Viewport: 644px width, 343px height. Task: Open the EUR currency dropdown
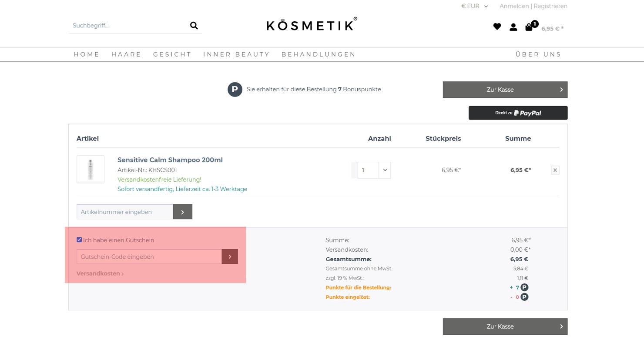pyautogui.click(x=474, y=6)
